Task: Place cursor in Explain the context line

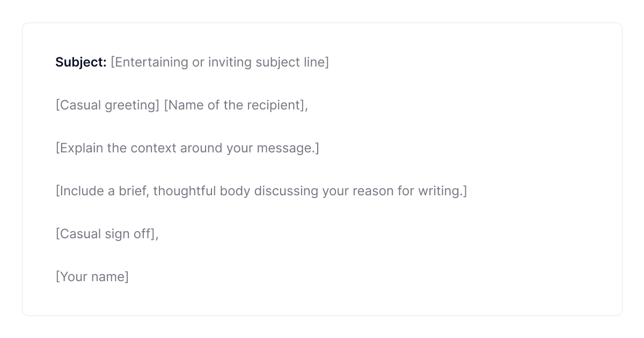Action: [187, 148]
